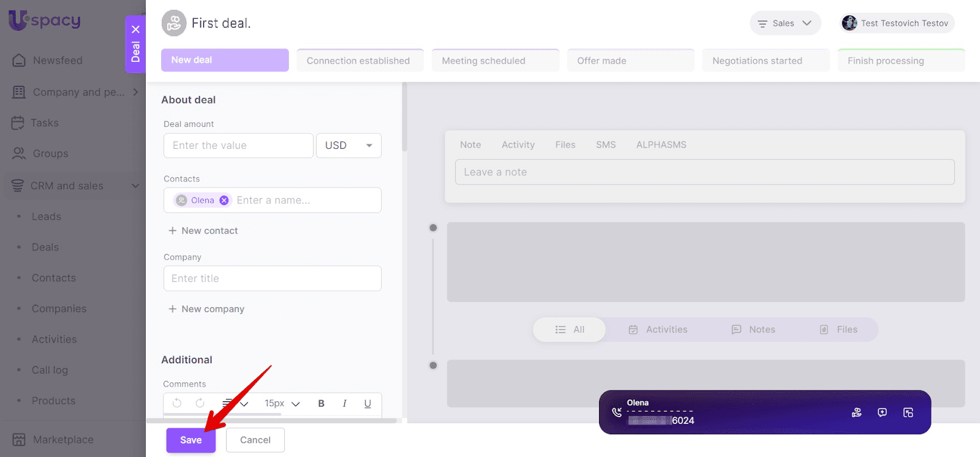
Task: Toggle bold formatting in comments
Action: click(321, 403)
